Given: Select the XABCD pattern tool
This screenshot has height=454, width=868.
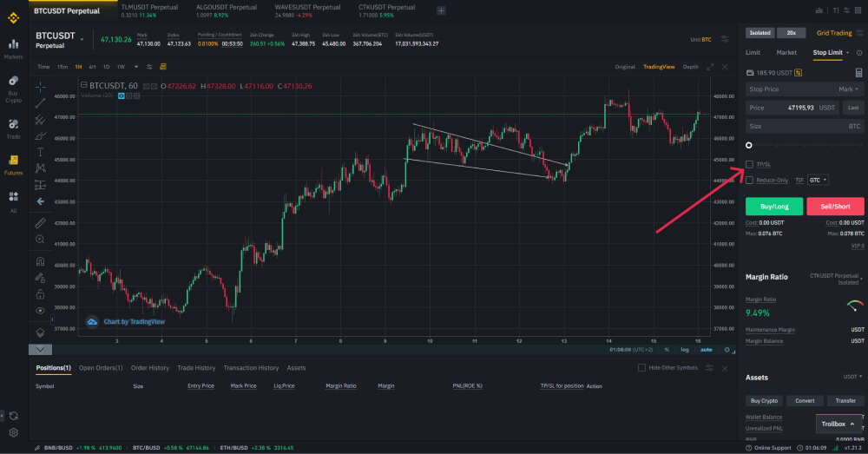Looking at the screenshot, I should (41, 168).
